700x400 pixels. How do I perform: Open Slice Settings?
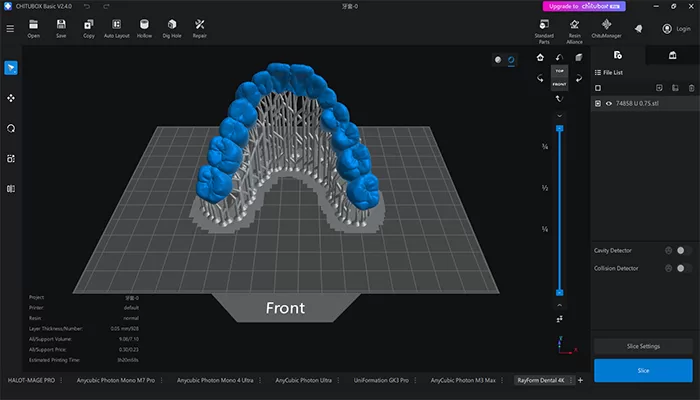tap(643, 346)
